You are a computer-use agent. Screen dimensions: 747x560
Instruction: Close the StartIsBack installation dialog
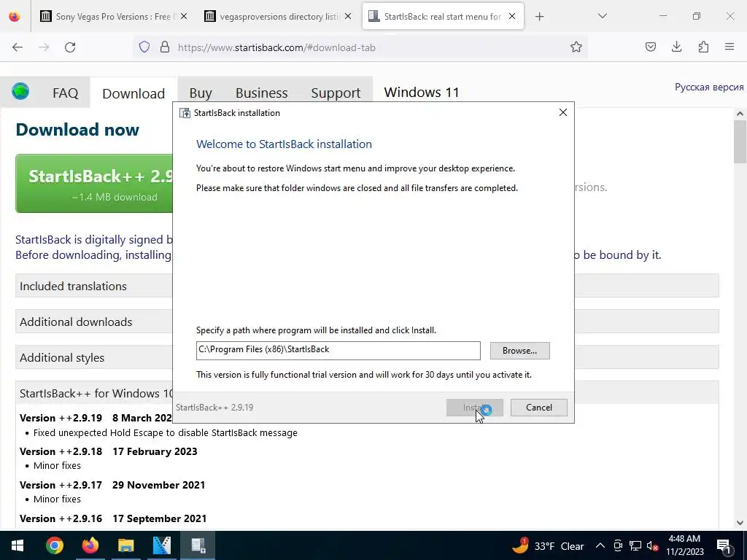pyautogui.click(x=562, y=112)
